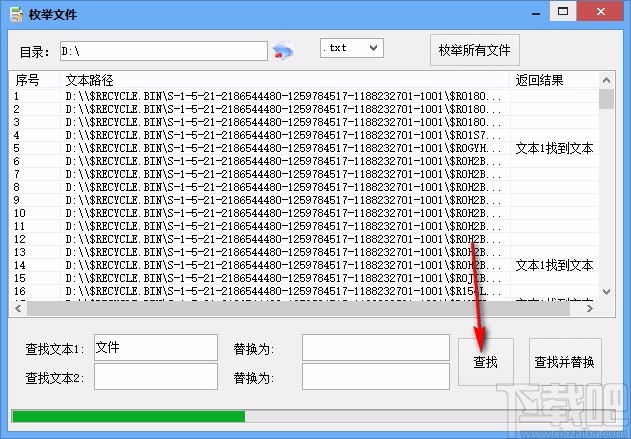Select row 12 in file list
The image size is (631, 439).
click(304, 239)
